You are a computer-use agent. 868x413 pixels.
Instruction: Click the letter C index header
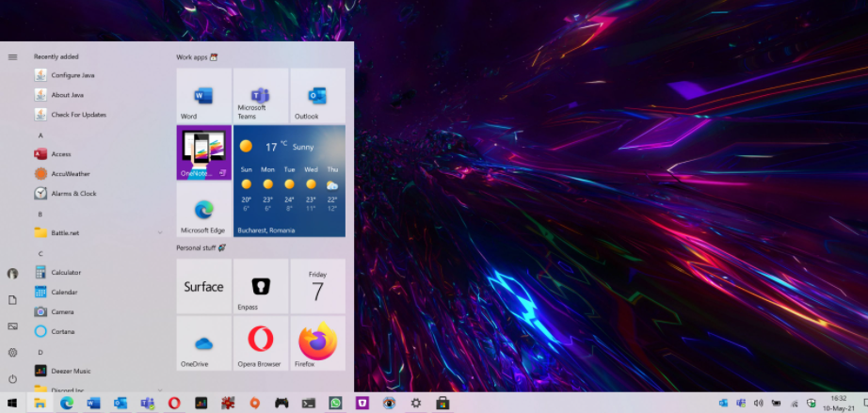40,254
